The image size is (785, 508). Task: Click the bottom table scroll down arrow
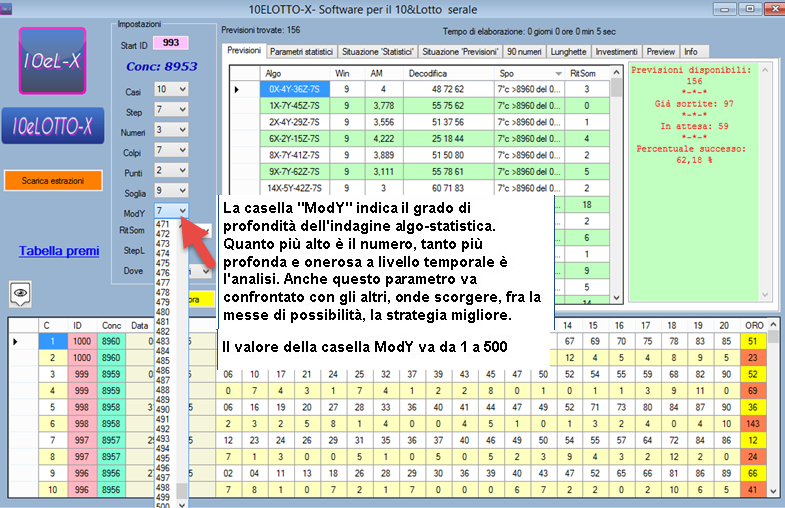[x=773, y=491]
